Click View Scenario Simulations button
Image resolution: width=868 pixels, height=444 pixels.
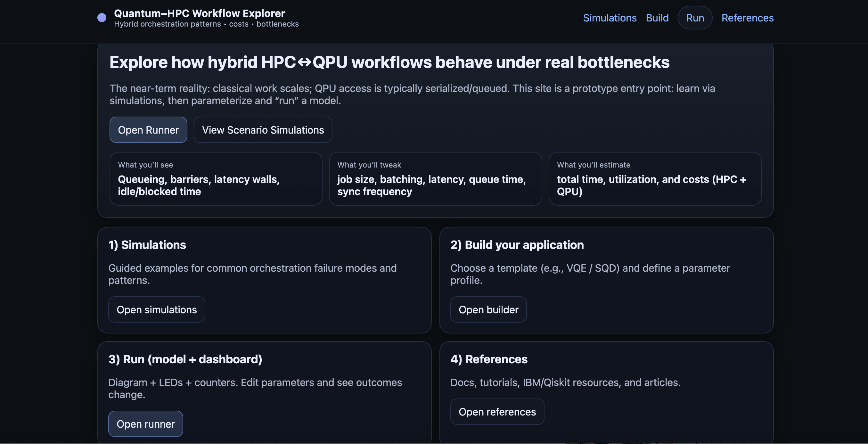263,130
